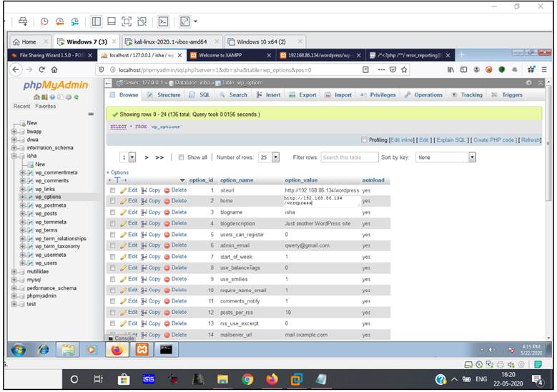Enable the Profiling checkbox
557x392 pixels.
pyautogui.click(x=365, y=139)
